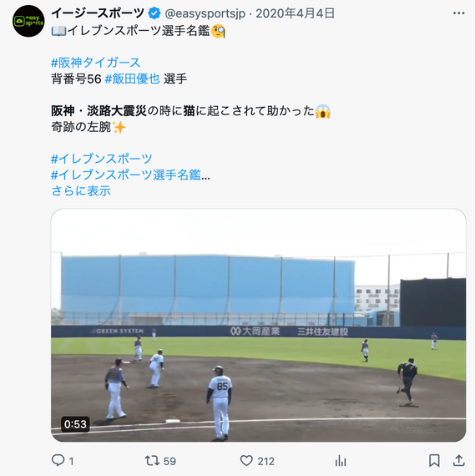Image resolution: width=475 pixels, height=476 pixels.
Task: Open the @easysportsjp handle
Action: (205, 13)
